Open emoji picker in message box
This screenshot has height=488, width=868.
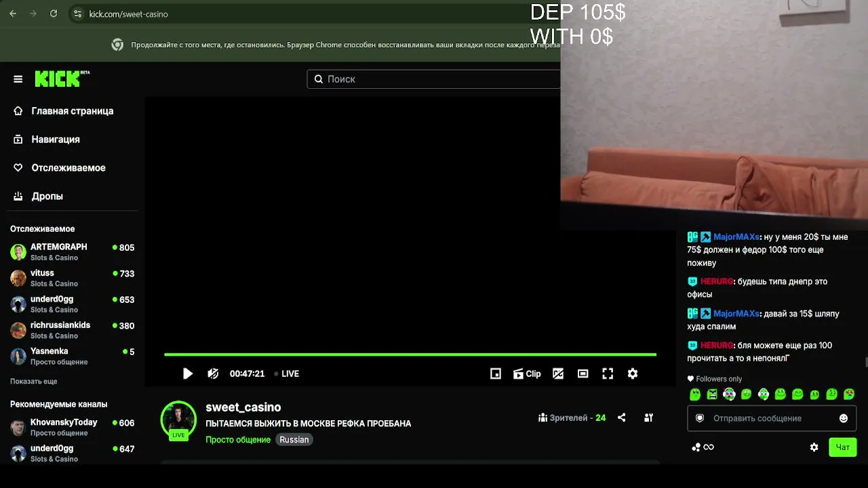[844, 418]
